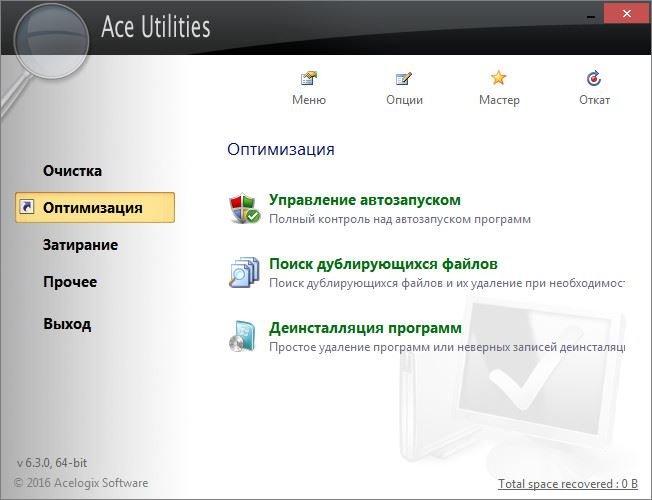Click the Ace Utilities title text

tap(156, 27)
